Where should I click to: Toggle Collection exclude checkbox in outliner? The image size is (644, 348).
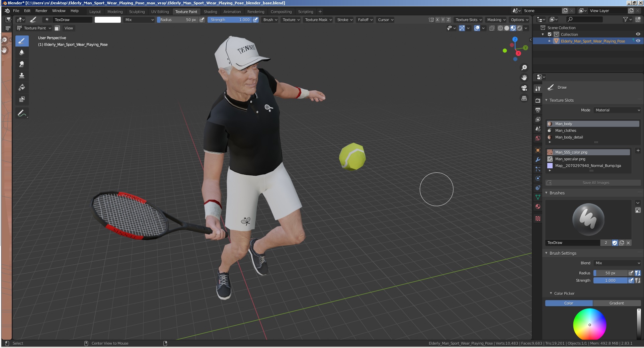(550, 34)
